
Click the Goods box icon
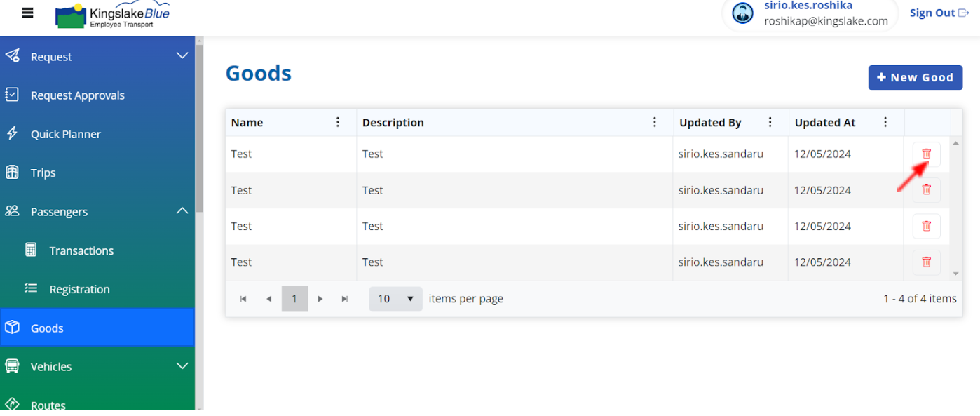point(12,327)
